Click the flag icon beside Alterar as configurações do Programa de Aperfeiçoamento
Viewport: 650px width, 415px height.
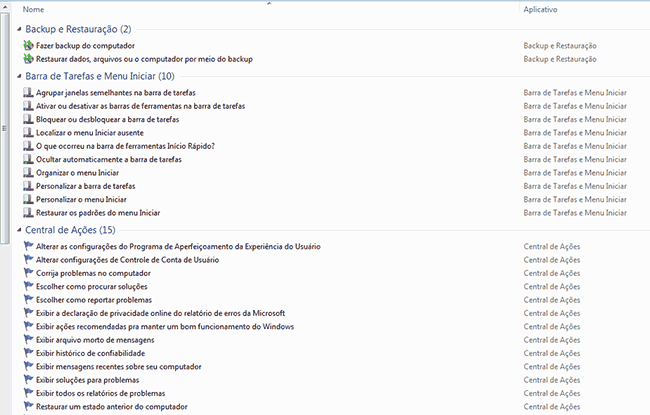click(28, 246)
